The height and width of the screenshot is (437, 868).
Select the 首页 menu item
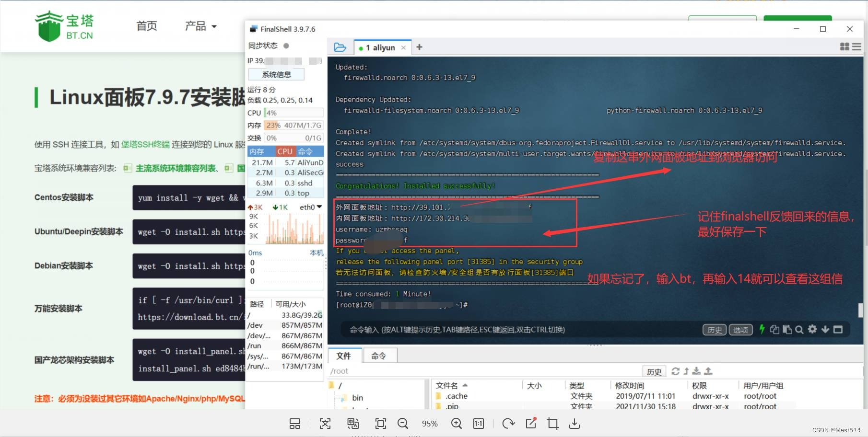click(x=146, y=26)
